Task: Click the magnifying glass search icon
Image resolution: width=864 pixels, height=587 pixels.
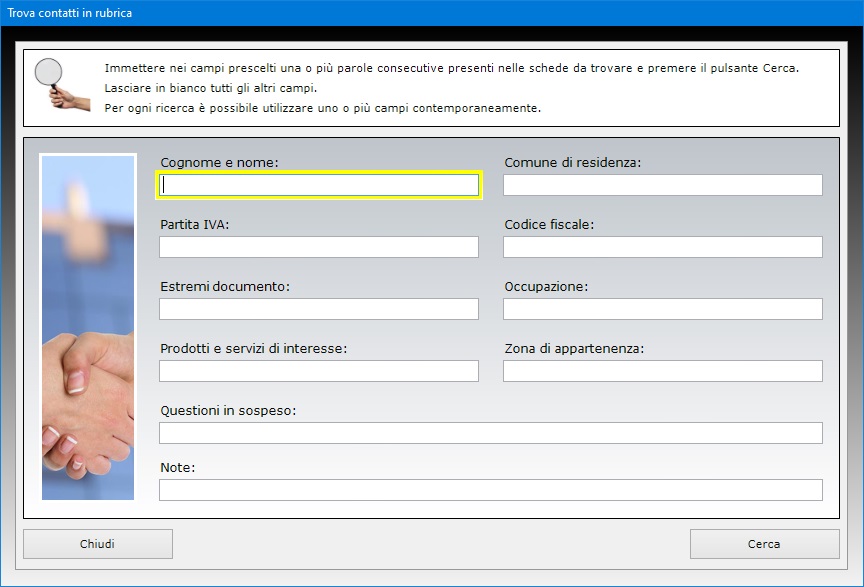Action: [x=61, y=84]
